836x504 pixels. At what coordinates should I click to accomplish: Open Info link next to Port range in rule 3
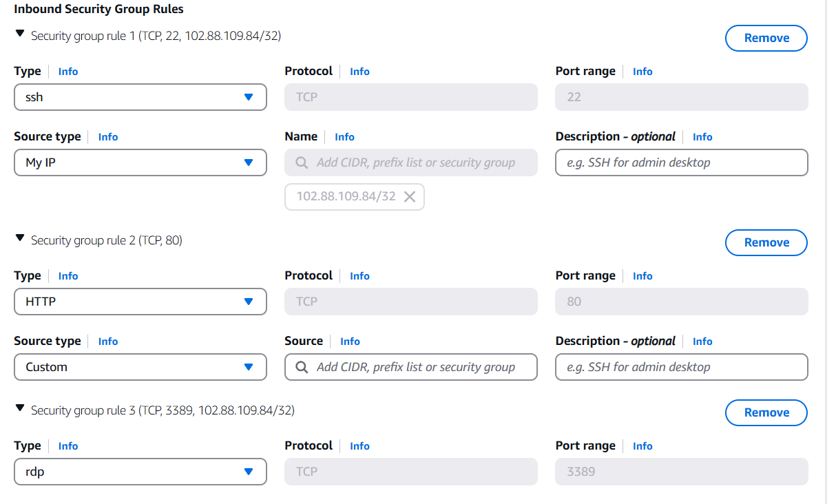(x=642, y=446)
